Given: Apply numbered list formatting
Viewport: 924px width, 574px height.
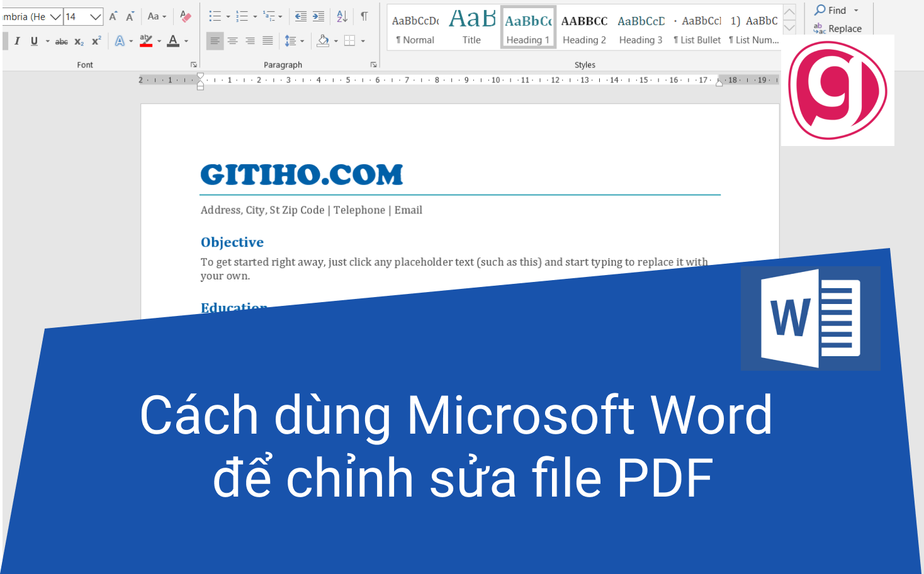Looking at the screenshot, I should coord(242,16).
